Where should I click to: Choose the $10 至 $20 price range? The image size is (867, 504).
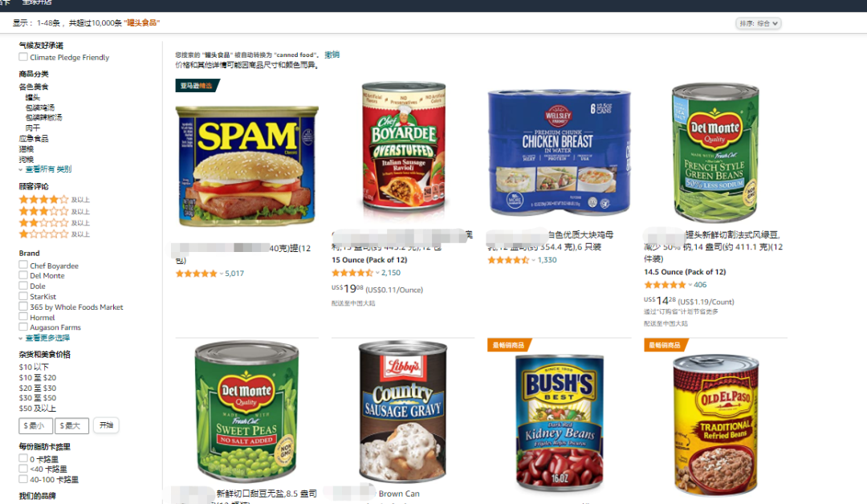tap(38, 377)
